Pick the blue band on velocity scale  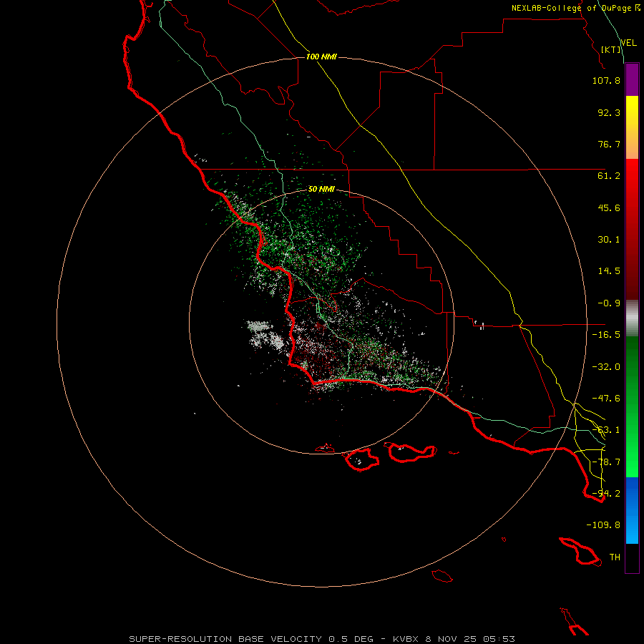click(632, 510)
